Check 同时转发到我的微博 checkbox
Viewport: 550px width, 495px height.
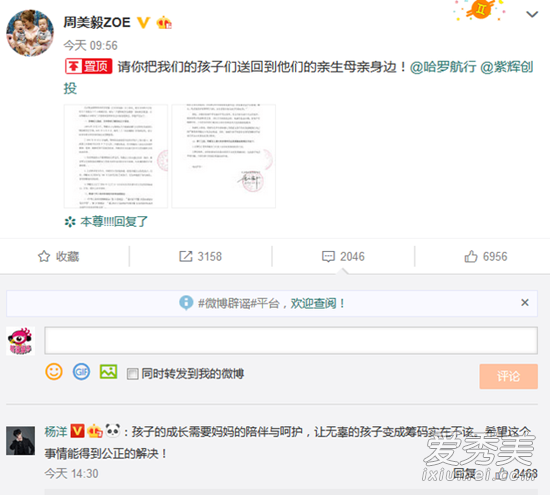click(132, 374)
